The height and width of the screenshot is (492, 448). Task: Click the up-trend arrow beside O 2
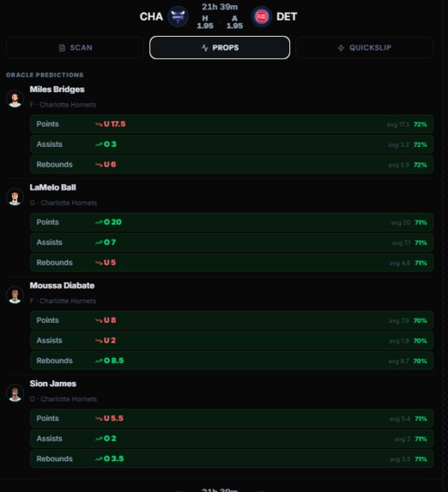(99, 439)
